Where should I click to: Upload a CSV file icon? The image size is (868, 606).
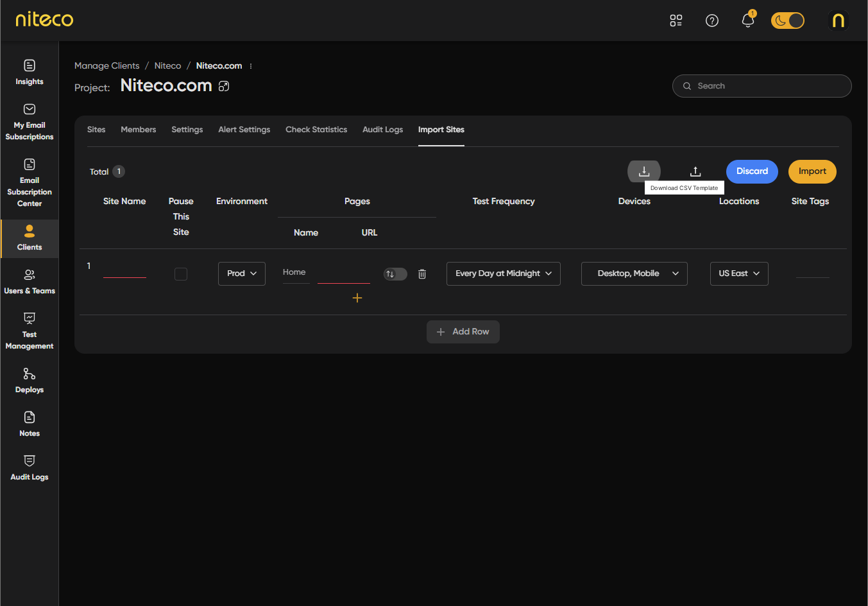click(x=695, y=171)
